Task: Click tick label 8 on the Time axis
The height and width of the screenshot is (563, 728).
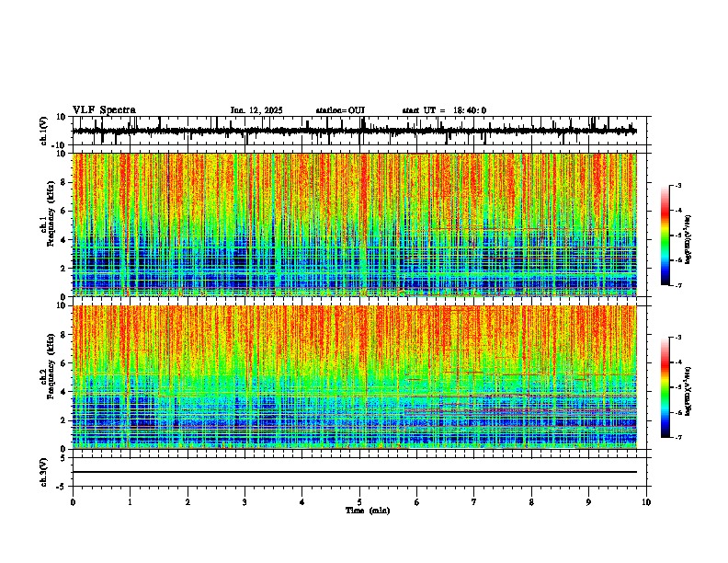Action: click(531, 502)
